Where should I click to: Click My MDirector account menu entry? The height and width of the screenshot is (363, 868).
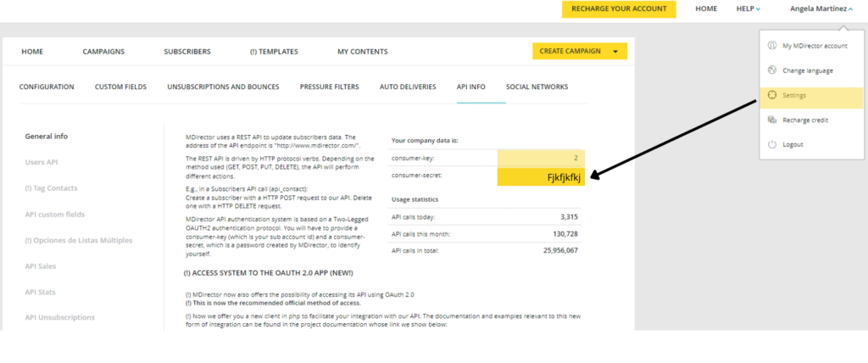pyautogui.click(x=815, y=46)
